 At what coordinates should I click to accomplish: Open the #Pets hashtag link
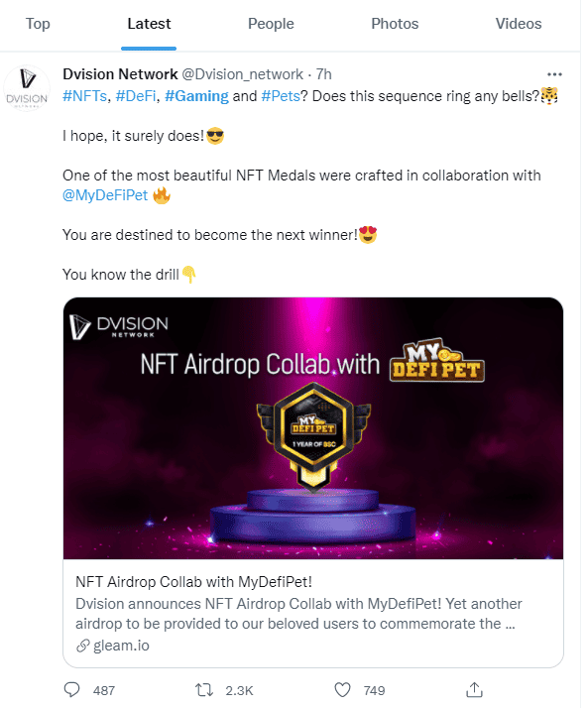click(281, 96)
